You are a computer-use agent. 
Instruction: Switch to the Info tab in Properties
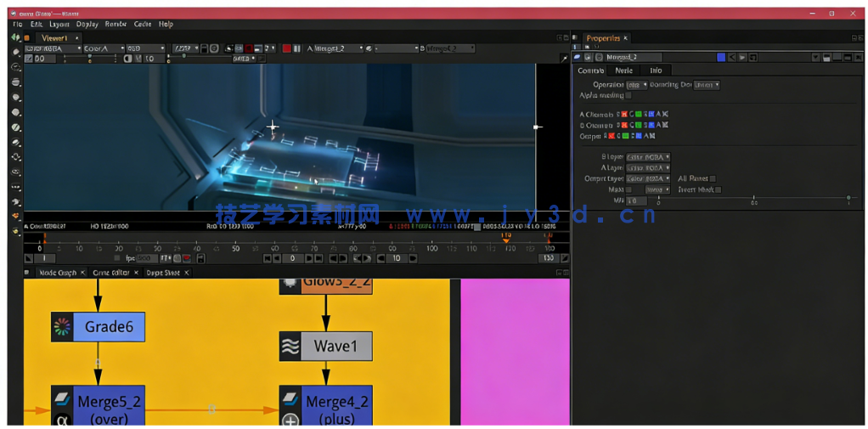coord(656,71)
